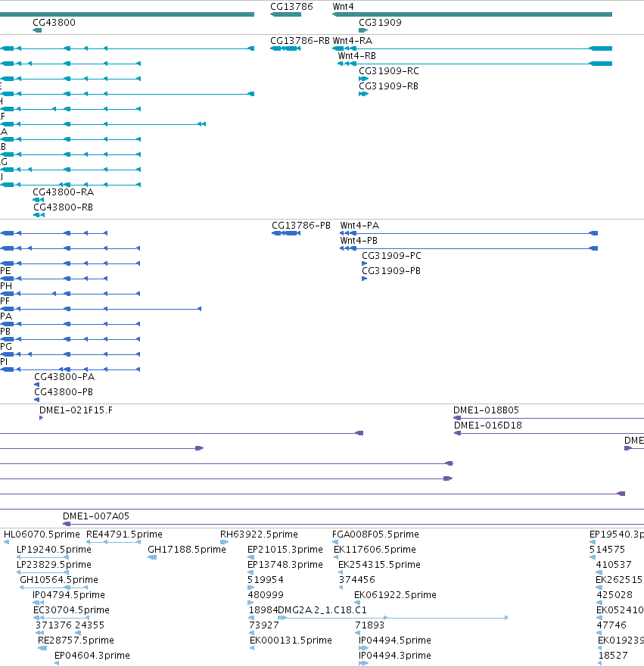Viewport: 644px width, 667px height.
Task: Select protein CG43800-PA
Action: 64,377
